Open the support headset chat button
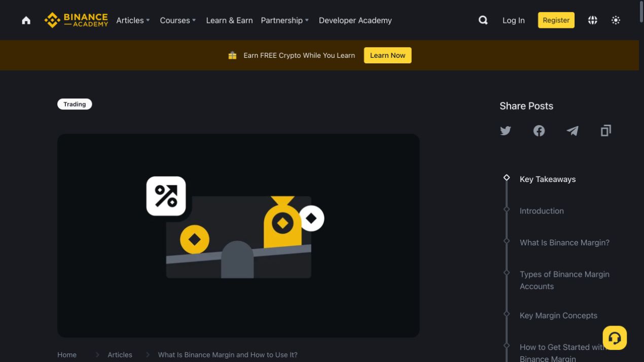The height and width of the screenshot is (362, 644). (x=615, y=338)
